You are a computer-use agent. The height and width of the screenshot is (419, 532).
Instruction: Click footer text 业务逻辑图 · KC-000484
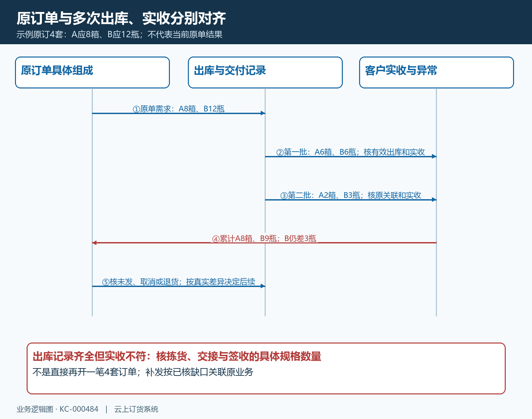[x=58, y=409]
